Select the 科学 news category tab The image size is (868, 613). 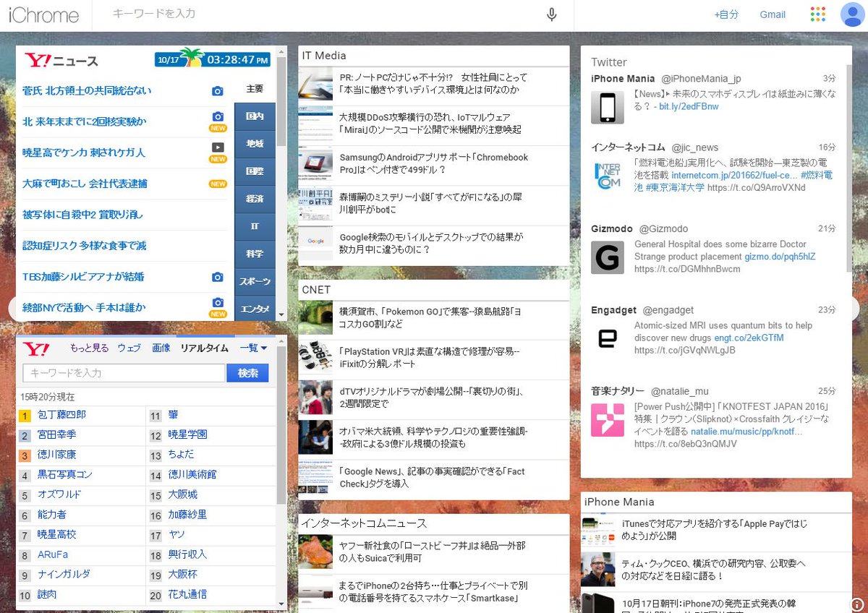255,254
